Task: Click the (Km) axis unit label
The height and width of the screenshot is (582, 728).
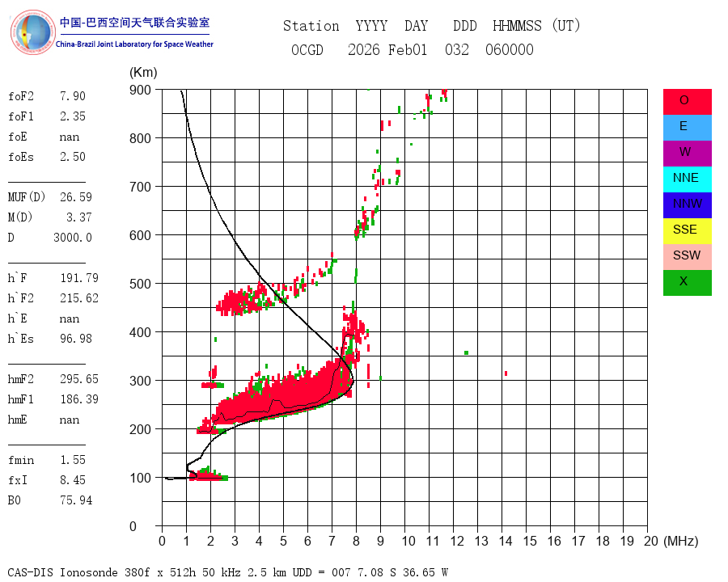Action: (x=143, y=73)
